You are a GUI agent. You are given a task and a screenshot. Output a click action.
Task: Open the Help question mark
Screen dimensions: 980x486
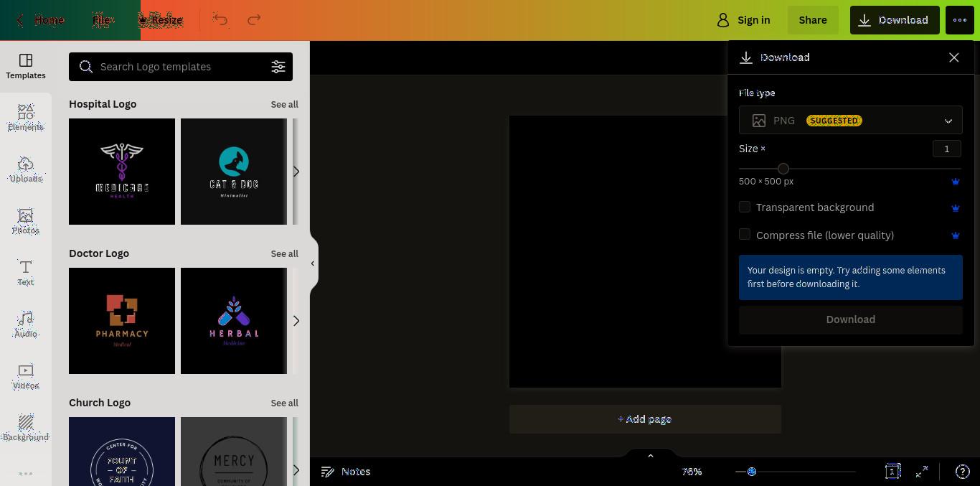[x=963, y=472]
